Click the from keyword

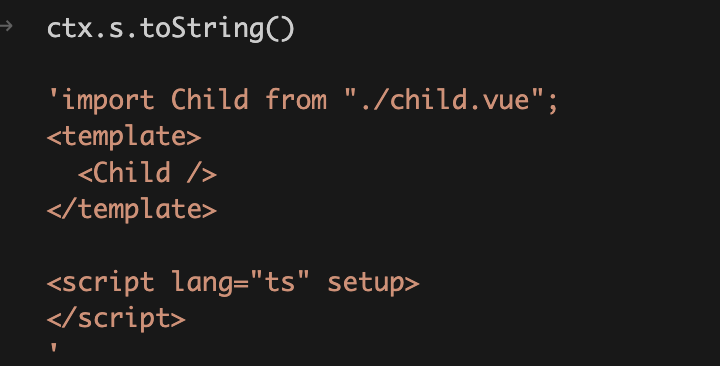[x=296, y=99]
